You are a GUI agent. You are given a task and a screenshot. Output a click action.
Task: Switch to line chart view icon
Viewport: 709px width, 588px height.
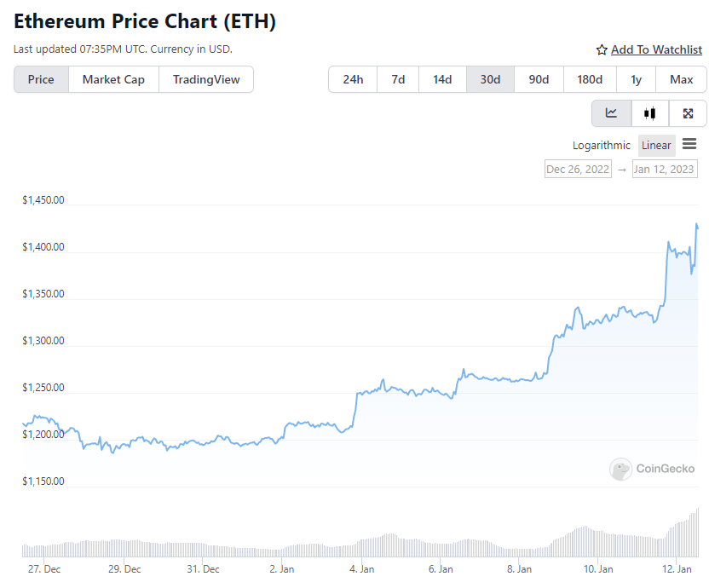coord(612,113)
